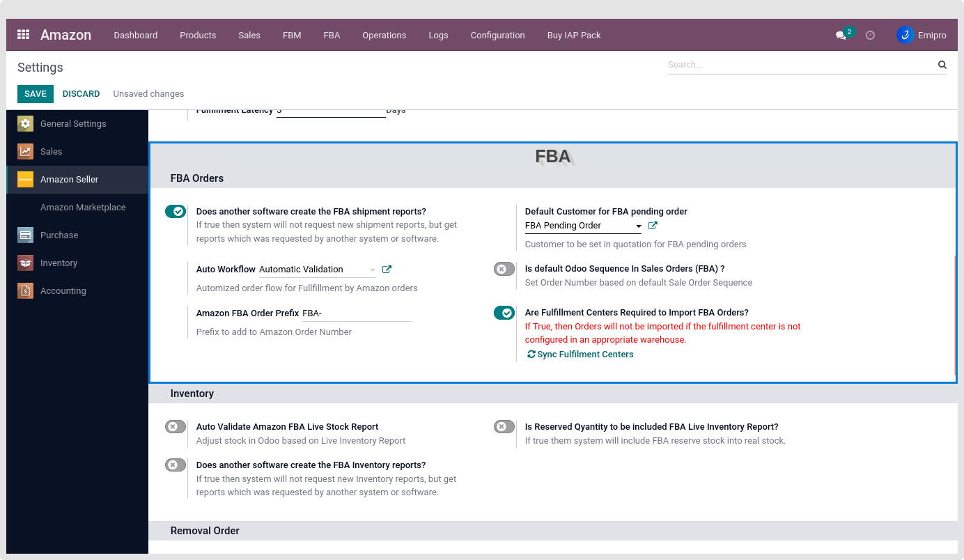
Task: Open the Configuration menu
Action: point(497,36)
